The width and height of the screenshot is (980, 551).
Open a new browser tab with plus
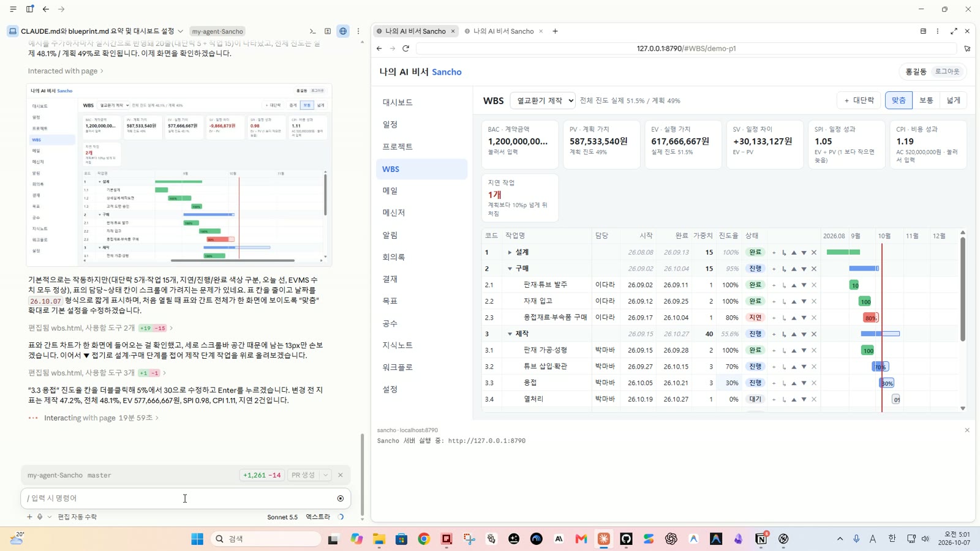tap(555, 31)
